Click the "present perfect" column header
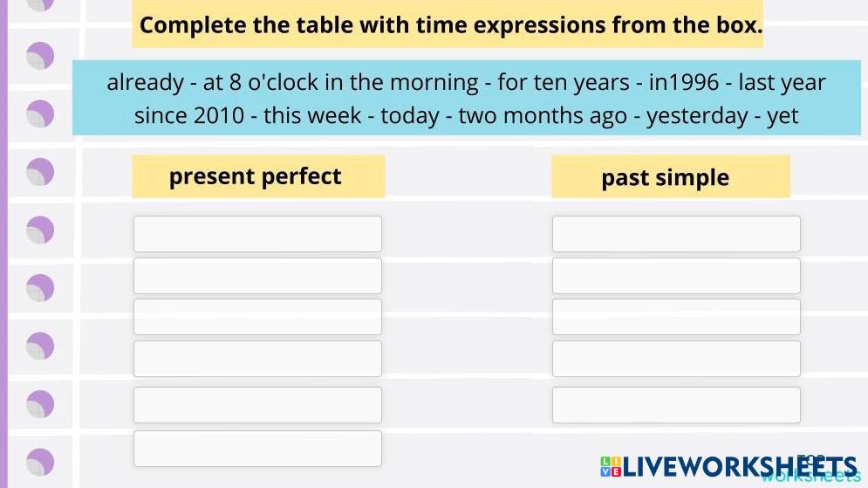The height and width of the screenshot is (488, 868). (x=257, y=176)
